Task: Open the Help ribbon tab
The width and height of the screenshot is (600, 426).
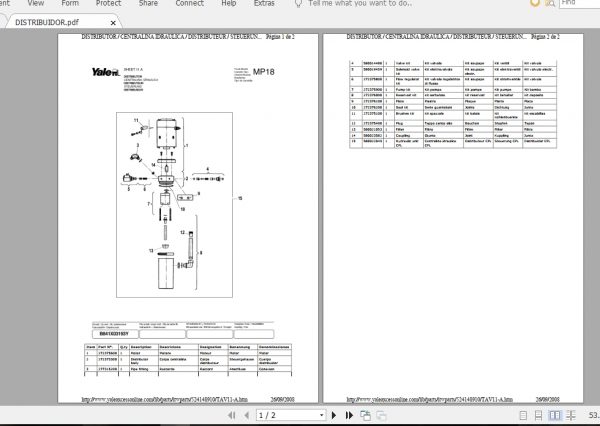Action: [x=229, y=3]
